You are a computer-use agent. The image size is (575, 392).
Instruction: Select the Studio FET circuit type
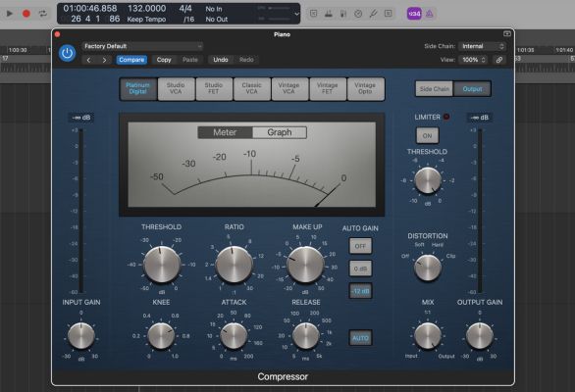pyautogui.click(x=214, y=88)
